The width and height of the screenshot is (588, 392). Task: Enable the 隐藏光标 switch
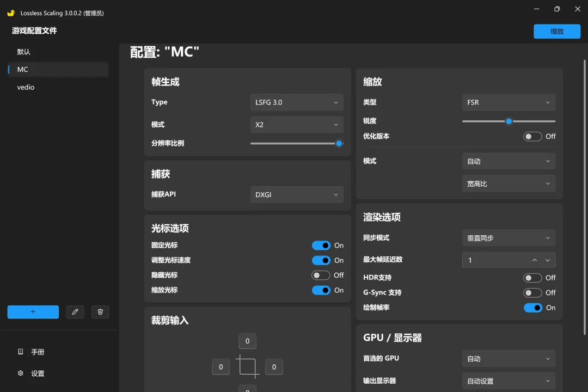click(x=321, y=275)
